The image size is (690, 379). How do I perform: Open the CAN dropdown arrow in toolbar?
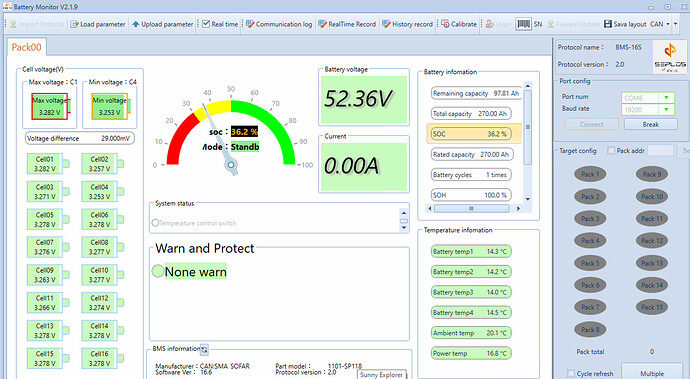(x=668, y=24)
